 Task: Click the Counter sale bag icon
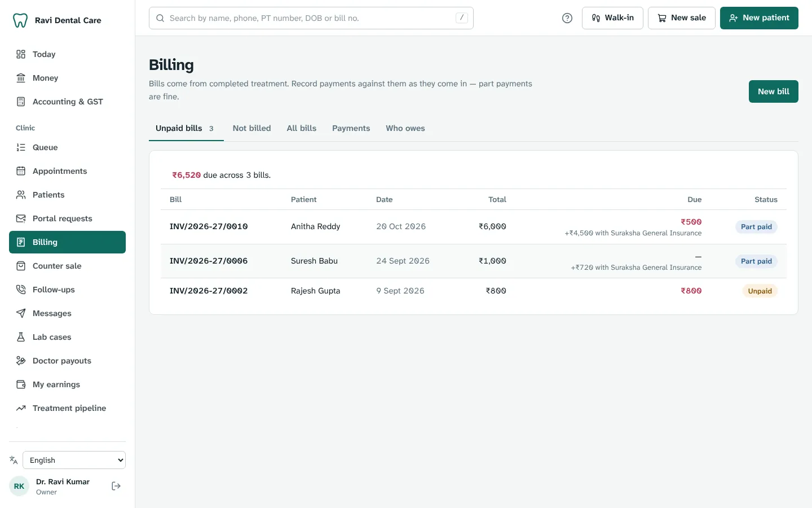click(x=21, y=266)
